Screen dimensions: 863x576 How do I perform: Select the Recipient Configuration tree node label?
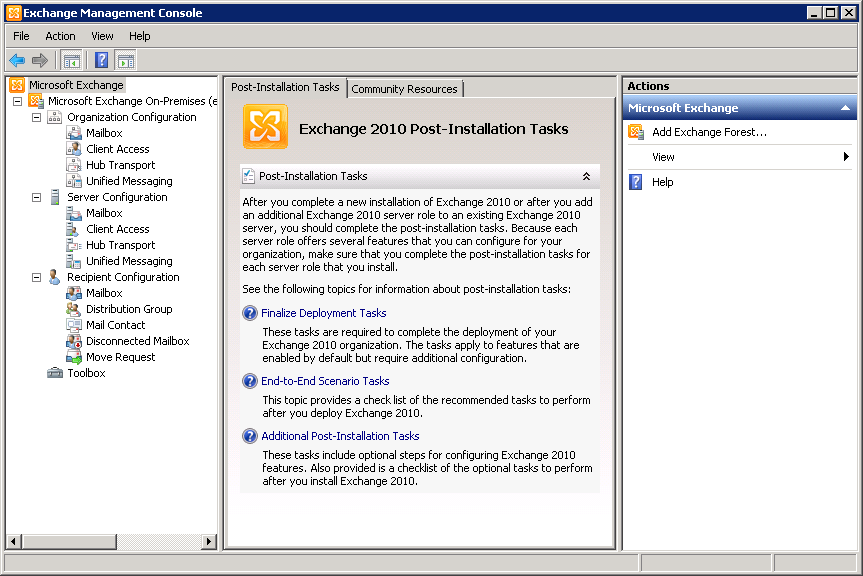pos(123,277)
